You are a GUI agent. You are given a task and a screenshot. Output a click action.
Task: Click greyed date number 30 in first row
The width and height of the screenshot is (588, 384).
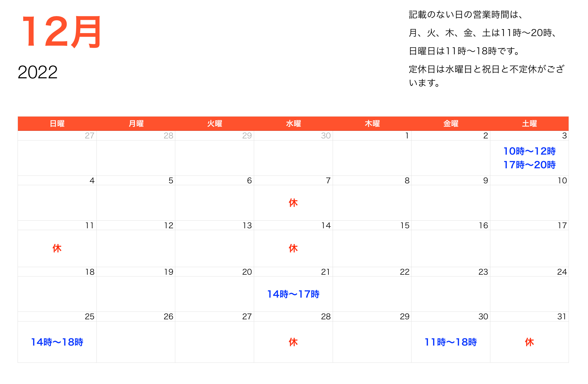[x=326, y=136]
